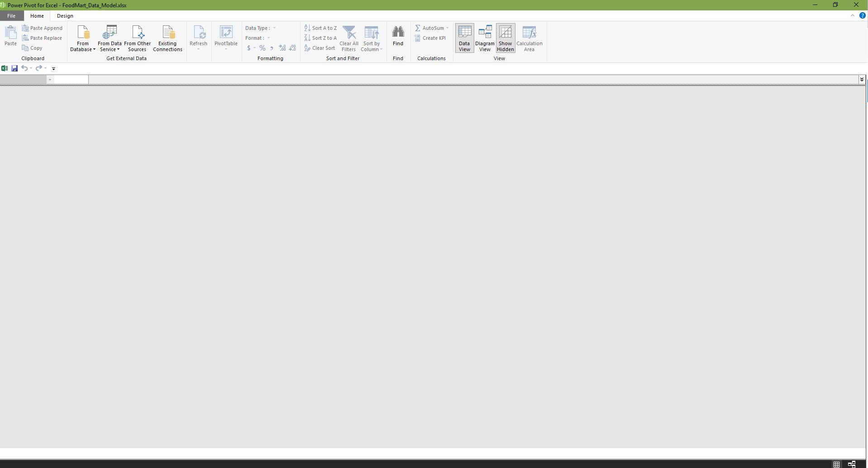868x468 pixels.
Task: Click Create KPI
Action: coord(430,38)
